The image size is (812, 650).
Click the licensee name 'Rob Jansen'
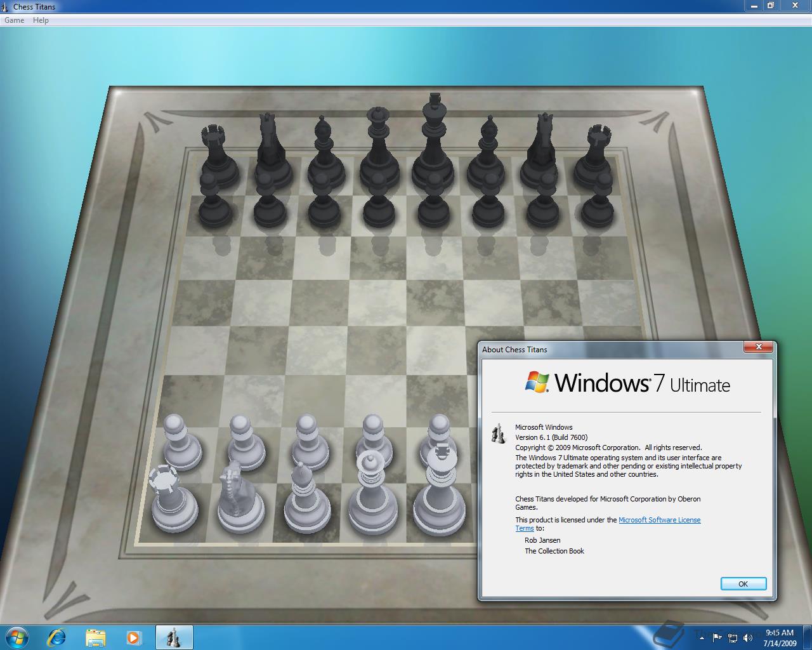[542, 540]
